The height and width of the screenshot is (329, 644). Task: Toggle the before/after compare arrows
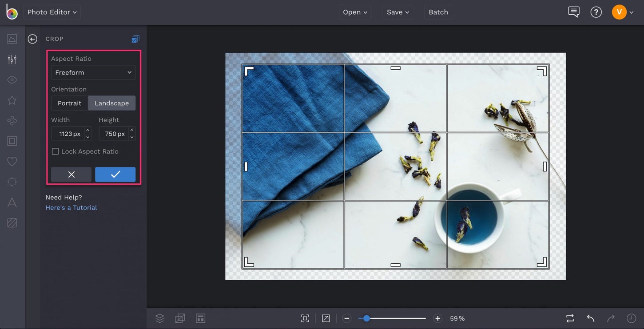[570, 318]
